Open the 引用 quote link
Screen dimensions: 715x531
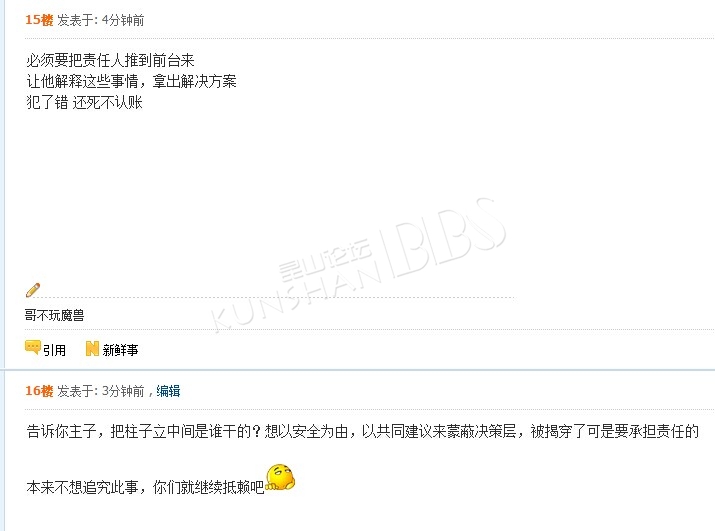click(54, 350)
